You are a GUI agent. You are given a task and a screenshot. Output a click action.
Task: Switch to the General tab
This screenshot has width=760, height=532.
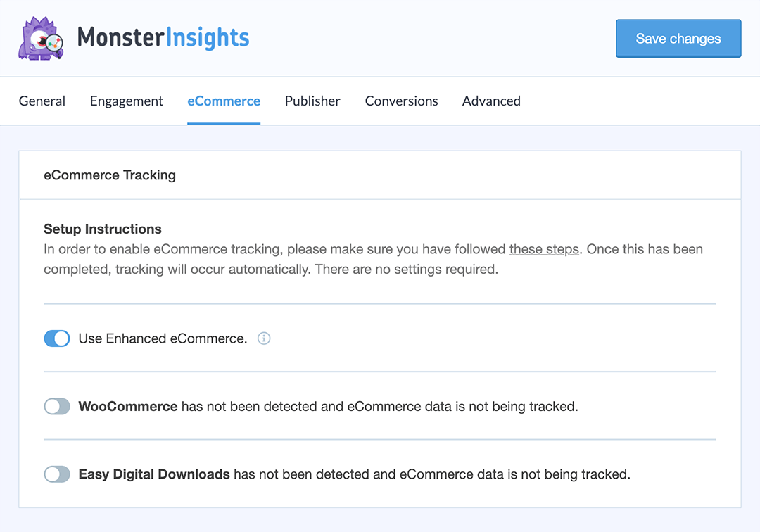pos(42,101)
